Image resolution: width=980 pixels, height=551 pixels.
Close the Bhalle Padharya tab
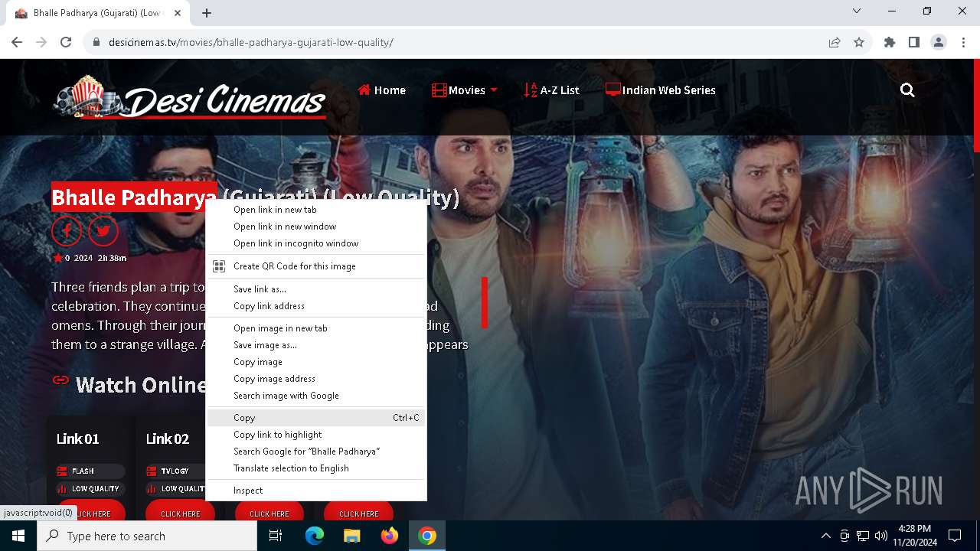pos(178,12)
